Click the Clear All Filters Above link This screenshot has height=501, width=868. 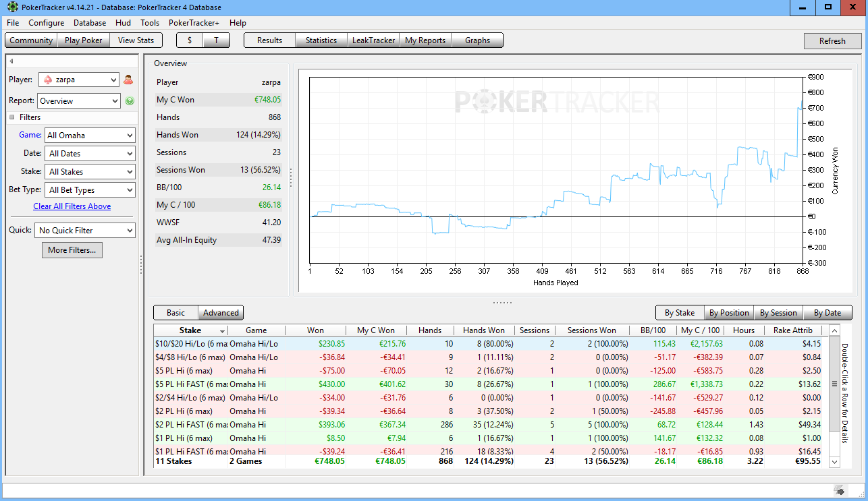pos(72,206)
